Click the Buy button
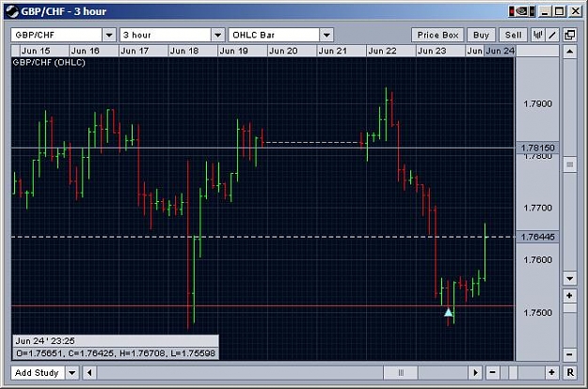 click(x=481, y=35)
